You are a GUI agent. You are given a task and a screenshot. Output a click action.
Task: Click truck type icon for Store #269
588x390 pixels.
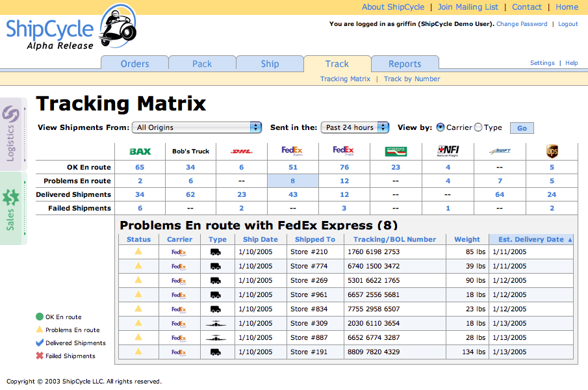coord(215,281)
